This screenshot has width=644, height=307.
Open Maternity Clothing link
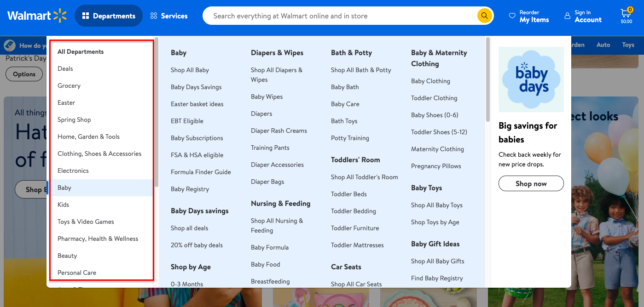[x=437, y=149]
